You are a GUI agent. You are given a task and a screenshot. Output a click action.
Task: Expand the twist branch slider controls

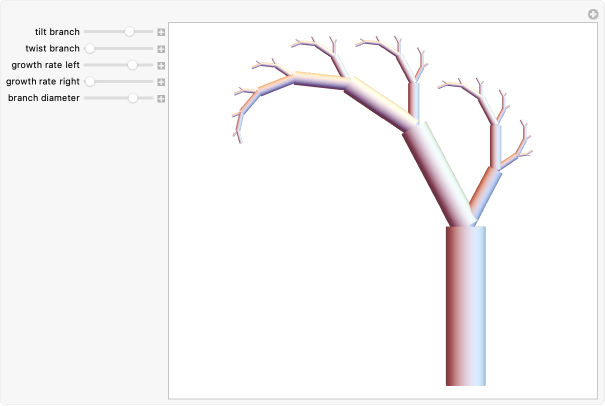[x=161, y=48]
